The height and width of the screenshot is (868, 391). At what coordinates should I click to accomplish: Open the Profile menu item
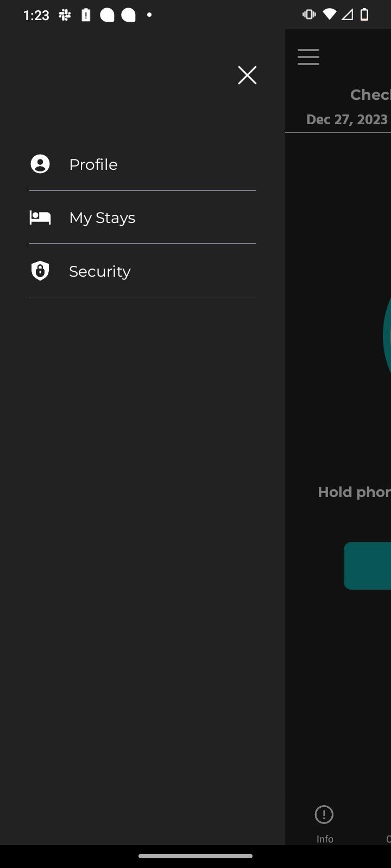pos(142,164)
